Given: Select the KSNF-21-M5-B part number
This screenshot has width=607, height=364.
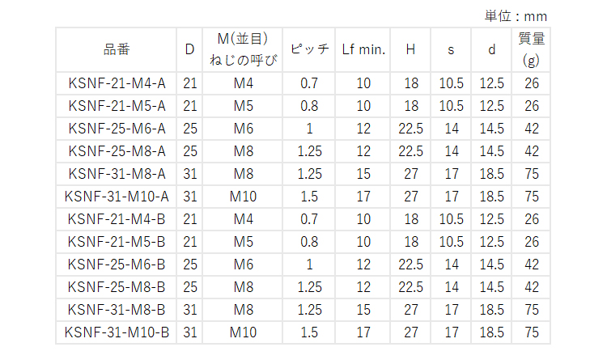Looking at the screenshot, I should coord(117,242).
